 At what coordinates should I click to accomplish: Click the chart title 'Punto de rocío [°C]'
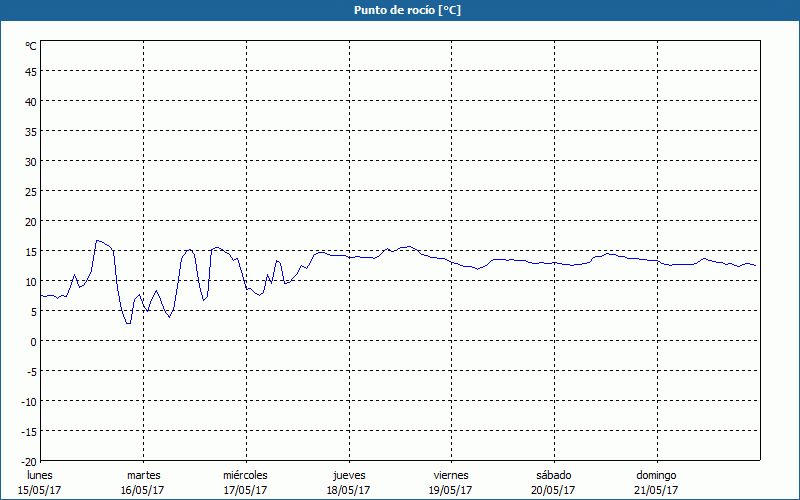[x=400, y=10]
